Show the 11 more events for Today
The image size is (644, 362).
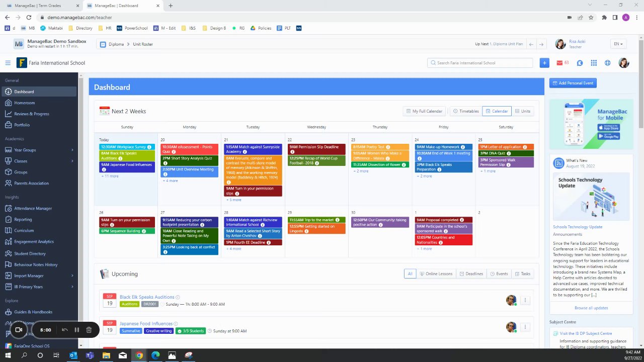[110, 176]
